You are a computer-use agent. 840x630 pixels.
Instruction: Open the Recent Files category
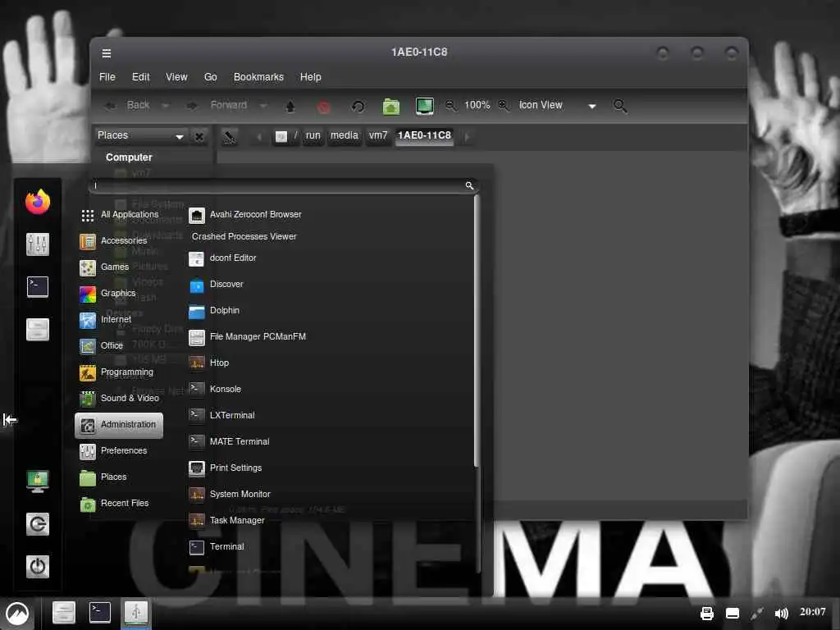120,504
